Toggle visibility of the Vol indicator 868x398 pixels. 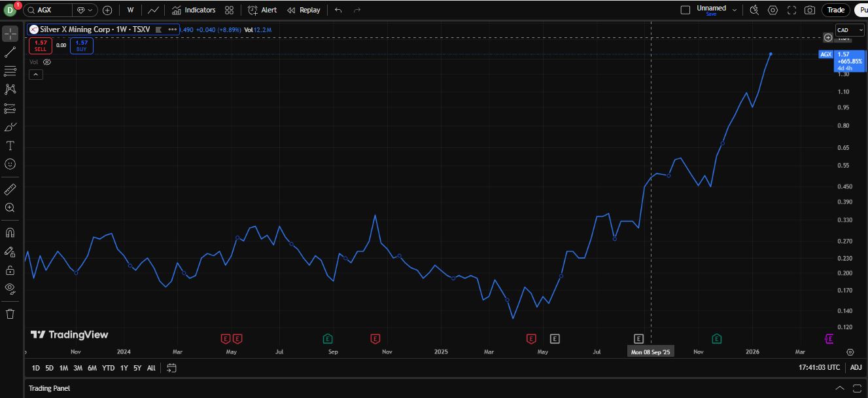pyautogui.click(x=47, y=62)
